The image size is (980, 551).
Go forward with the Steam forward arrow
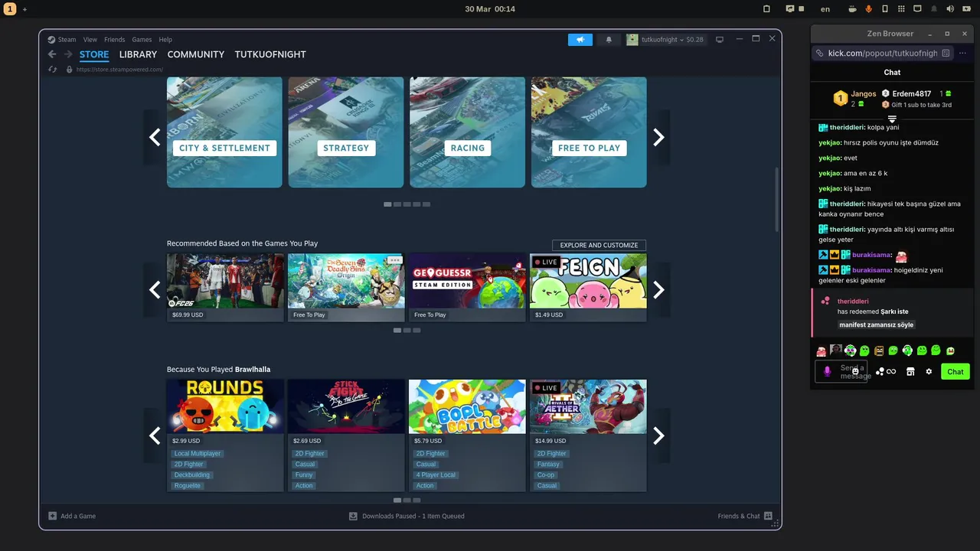tap(68, 54)
